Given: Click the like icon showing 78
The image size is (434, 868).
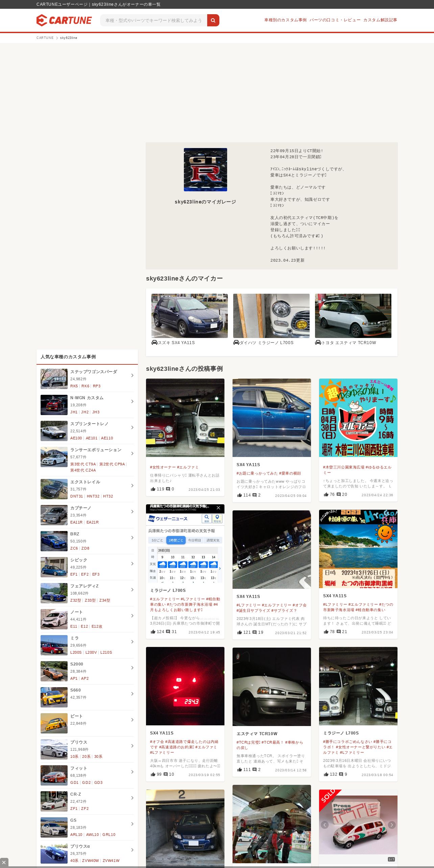Looking at the screenshot, I should [326, 632].
